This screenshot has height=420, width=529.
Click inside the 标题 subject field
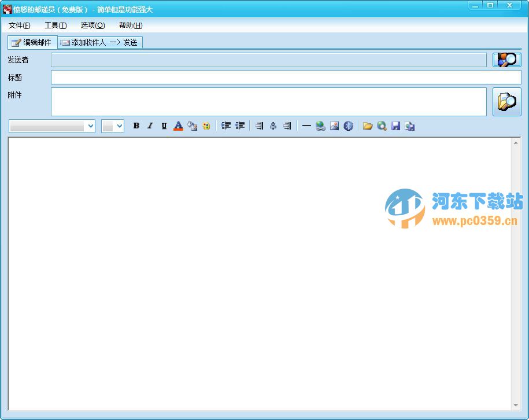[x=260, y=78]
